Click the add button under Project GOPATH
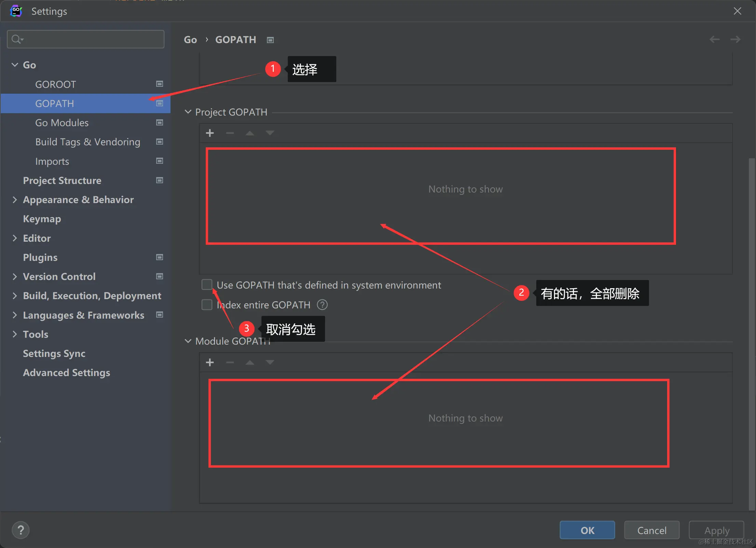This screenshot has width=756, height=548. point(210,133)
